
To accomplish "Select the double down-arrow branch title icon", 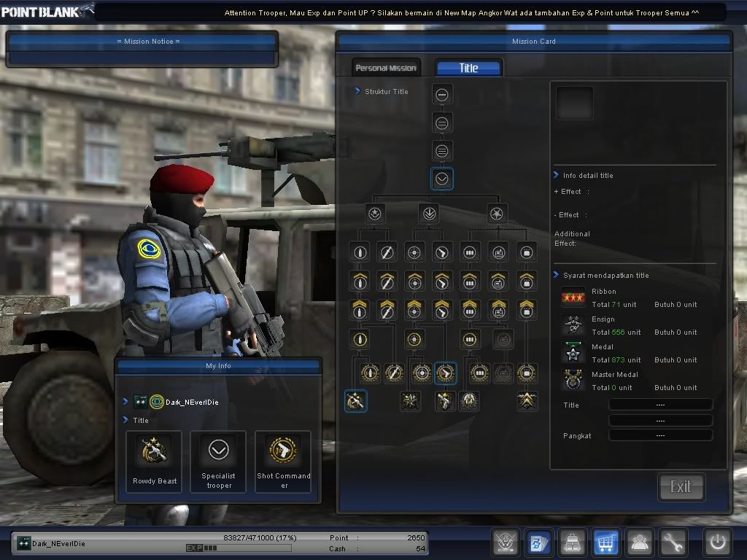I will 429,214.
